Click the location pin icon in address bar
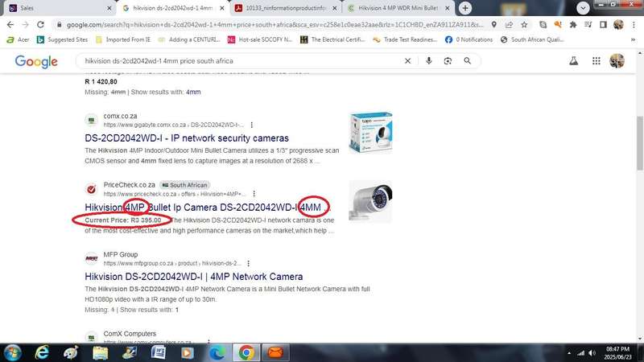 coord(494,25)
